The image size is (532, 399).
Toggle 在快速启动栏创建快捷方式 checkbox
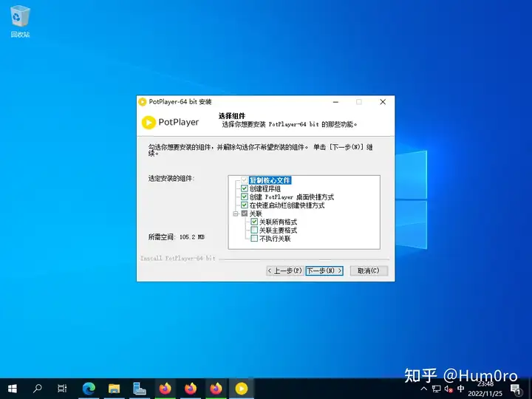[x=245, y=205]
